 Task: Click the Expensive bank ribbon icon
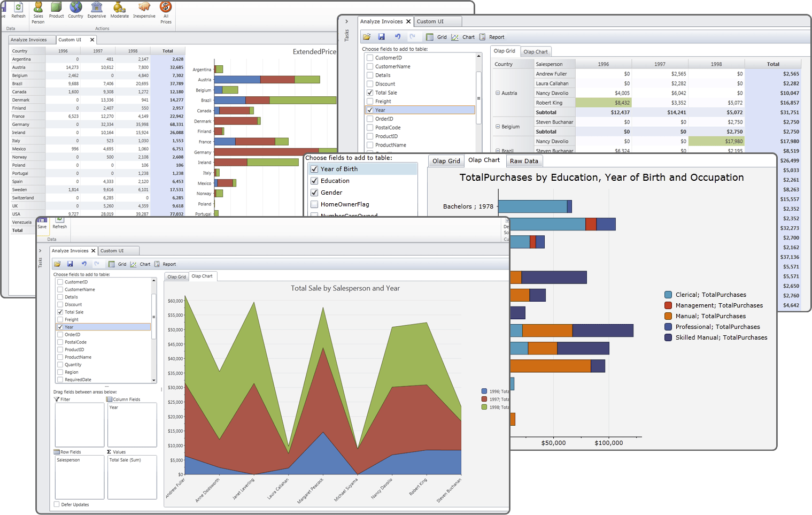click(x=97, y=7)
